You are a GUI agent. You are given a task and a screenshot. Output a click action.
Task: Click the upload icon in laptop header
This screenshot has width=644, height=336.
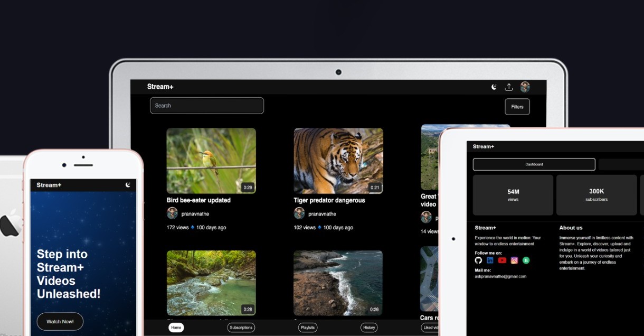[509, 87]
